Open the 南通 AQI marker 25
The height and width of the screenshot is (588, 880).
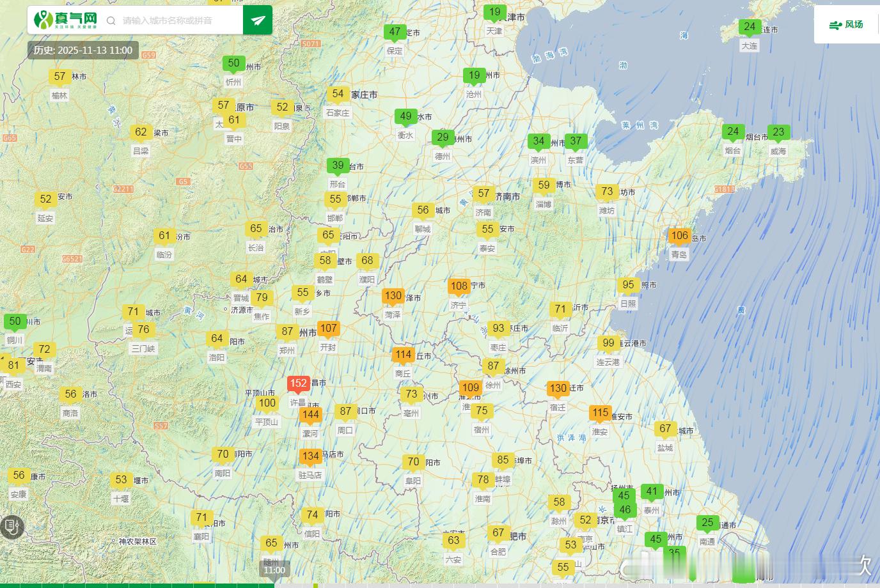(x=707, y=522)
